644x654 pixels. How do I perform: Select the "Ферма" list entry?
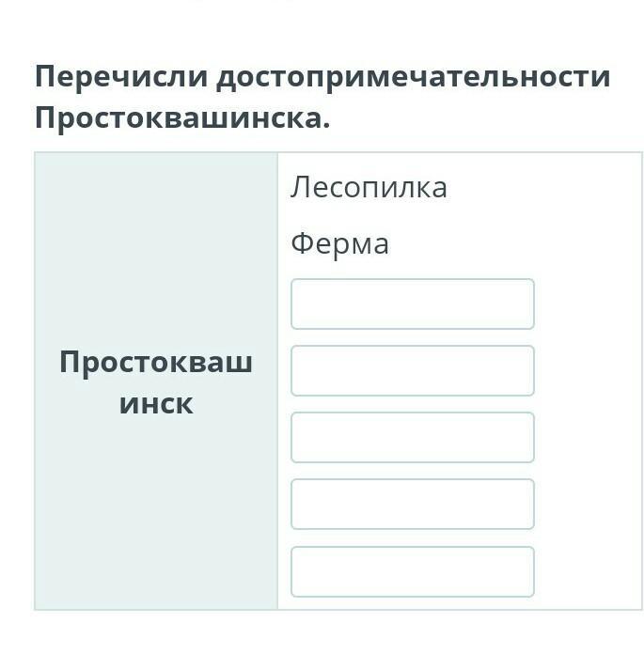pyautogui.click(x=339, y=244)
